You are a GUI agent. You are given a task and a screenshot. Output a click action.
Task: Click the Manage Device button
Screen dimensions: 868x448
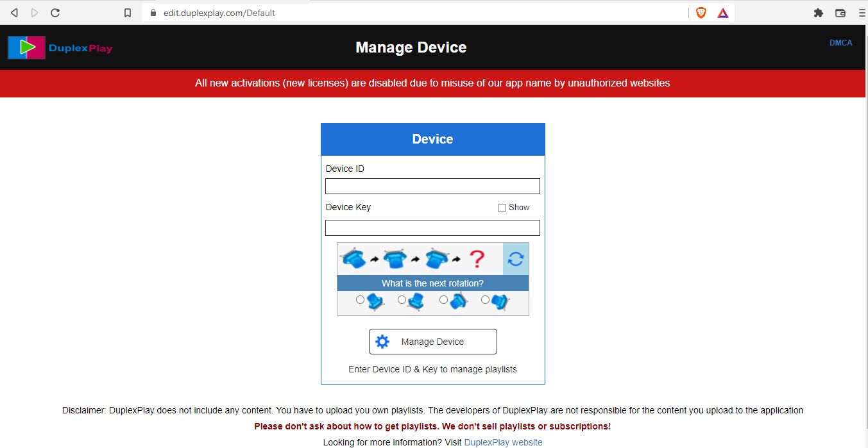[432, 342]
